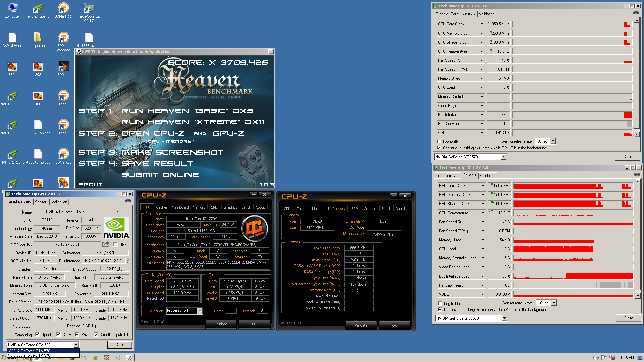The height and width of the screenshot is (362, 644).
Task: Click the camera screenshot icon in left GPU-Z
Action: (128, 201)
